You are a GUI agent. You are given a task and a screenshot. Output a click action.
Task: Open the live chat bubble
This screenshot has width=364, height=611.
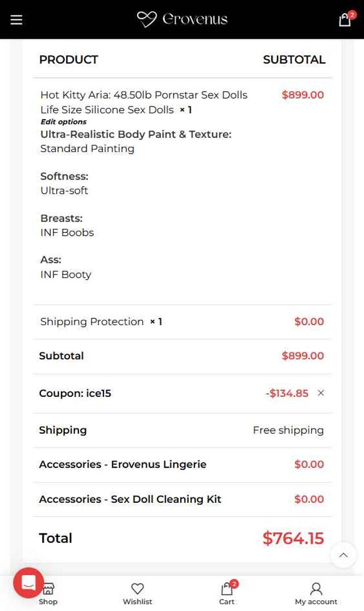(x=28, y=583)
